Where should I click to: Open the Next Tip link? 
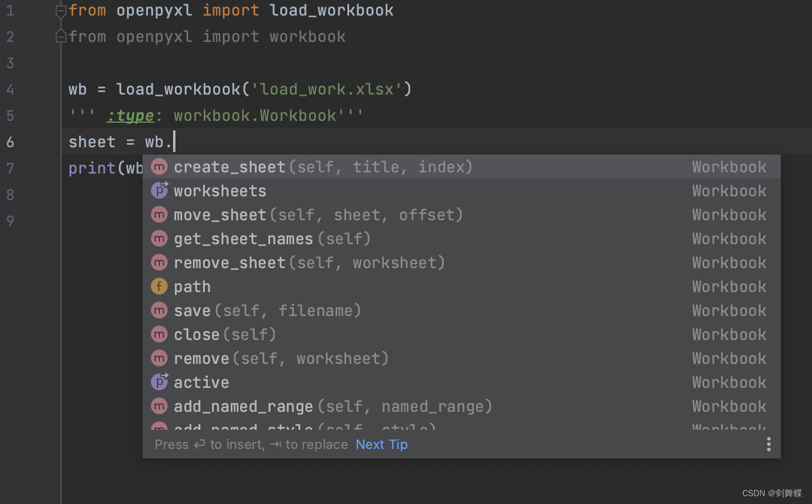click(x=381, y=444)
